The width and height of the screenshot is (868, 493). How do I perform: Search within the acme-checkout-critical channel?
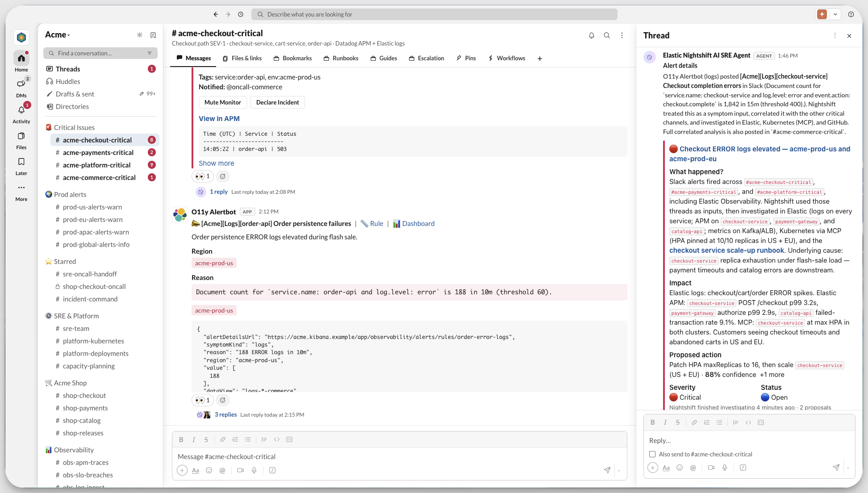[x=607, y=35]
